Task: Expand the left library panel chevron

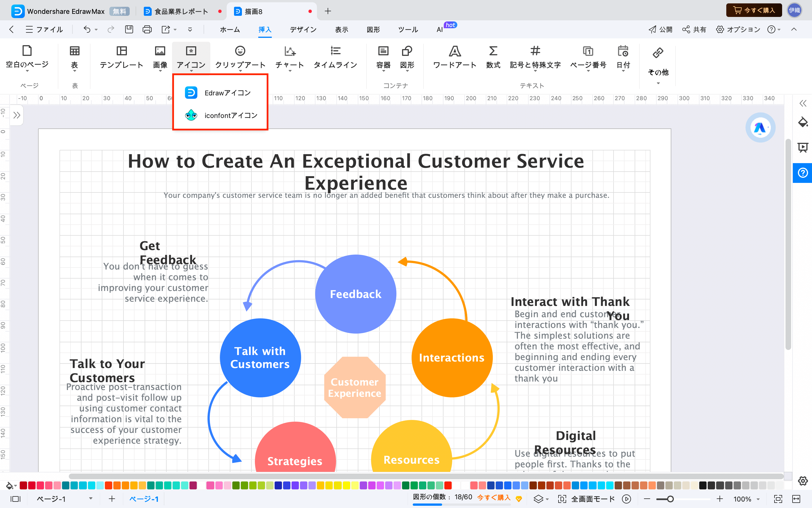Action: 17,115
